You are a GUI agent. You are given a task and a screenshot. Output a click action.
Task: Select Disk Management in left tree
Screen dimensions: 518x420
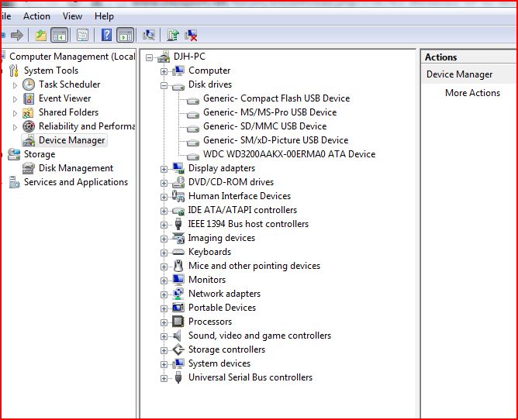76,168
